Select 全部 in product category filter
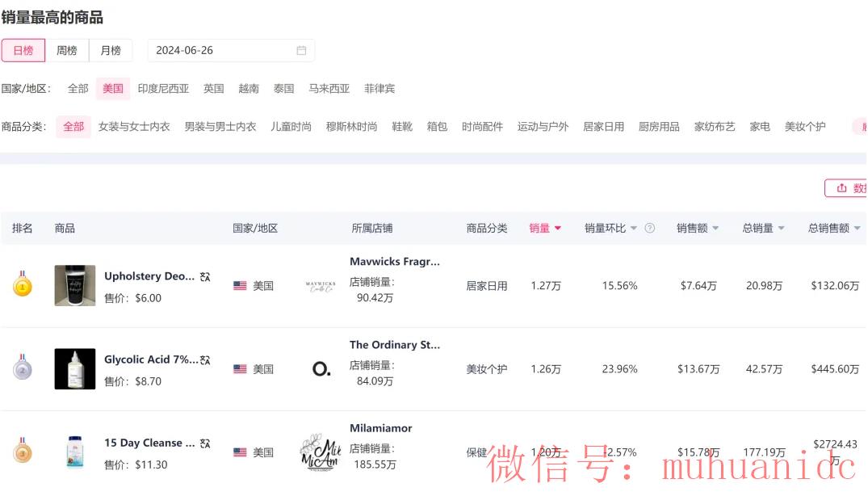This screenshot has width=868, height=496. pos(73,127)
